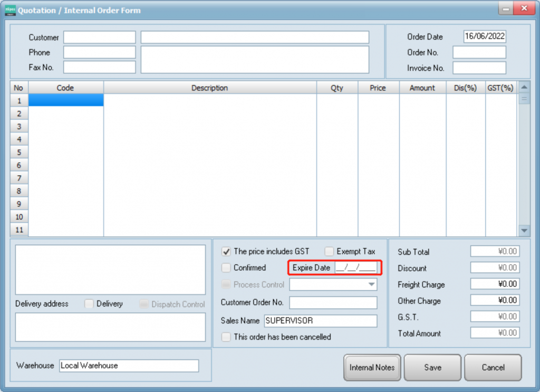Click the Internal Notes button
The image size is (540, 392).
pyautogui.click(x=372, y=367)
